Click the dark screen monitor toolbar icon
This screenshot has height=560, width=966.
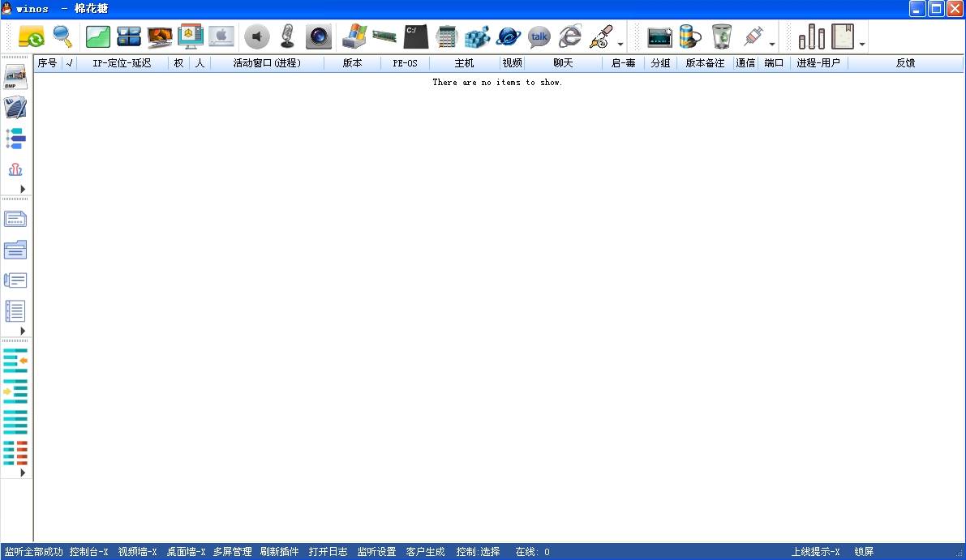[x=659, y=37]
